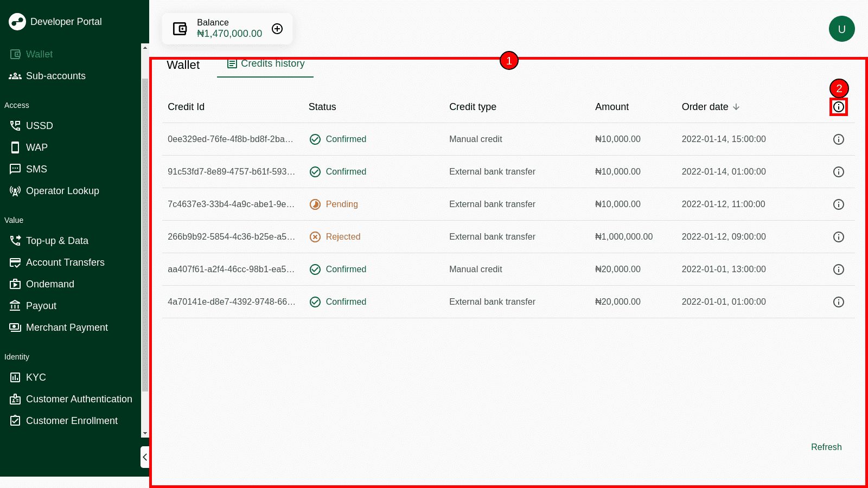Click the info icon in table header
Image resolution: width=868 pixels, height=488 pixels.
[838, 107]
